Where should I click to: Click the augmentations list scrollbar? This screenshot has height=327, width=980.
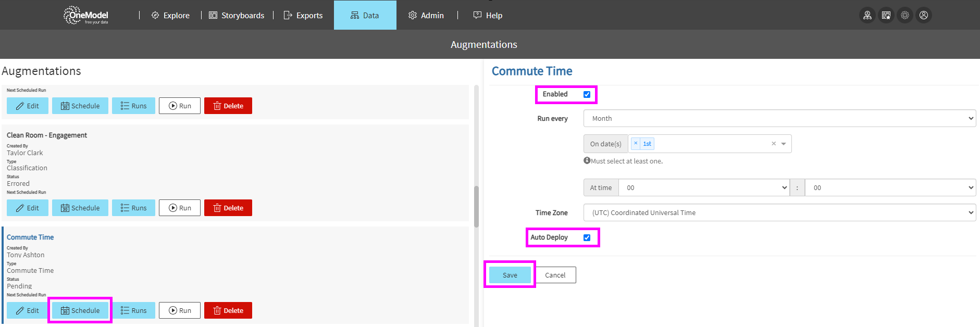pos(476,206)
